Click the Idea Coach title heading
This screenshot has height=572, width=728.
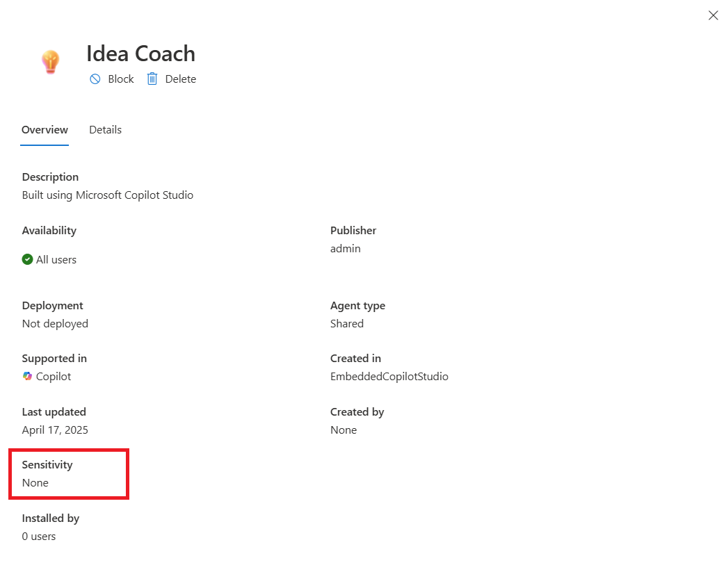[140, 54]
